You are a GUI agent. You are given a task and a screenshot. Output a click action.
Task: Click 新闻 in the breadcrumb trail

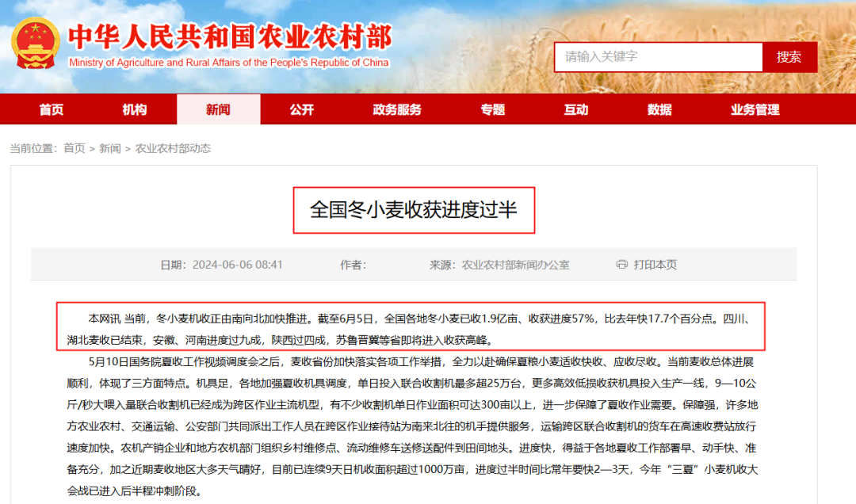[111, 148]
